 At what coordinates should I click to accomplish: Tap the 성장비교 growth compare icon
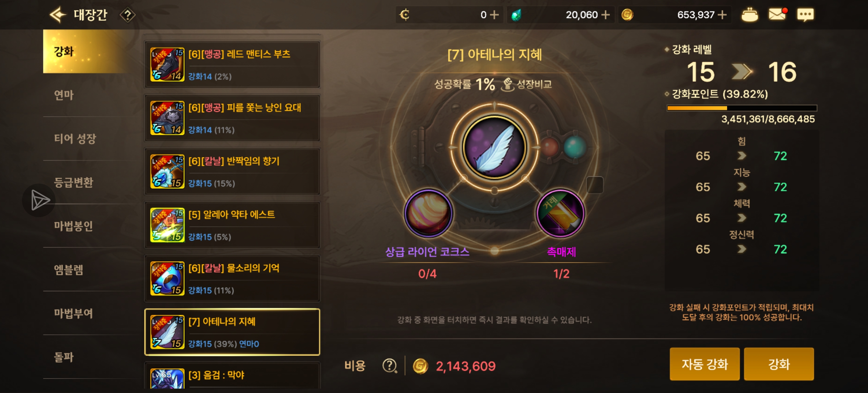click(508, 84)
